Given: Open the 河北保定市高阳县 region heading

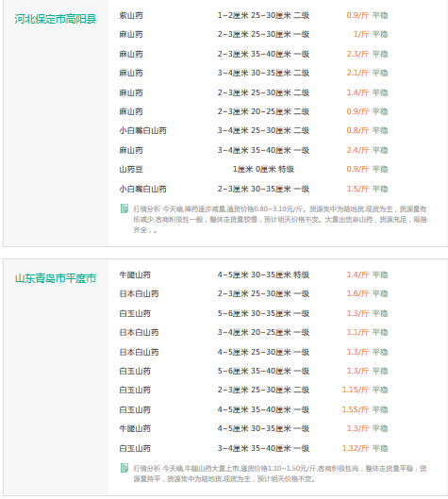Looking at the screenshot, I should click(56, 19).
